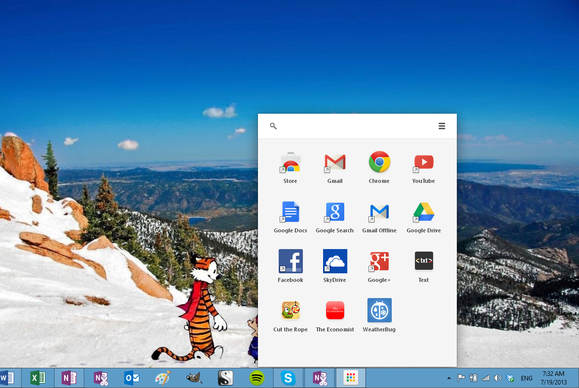Switch to Skype in the taskbar

(288, 378)
